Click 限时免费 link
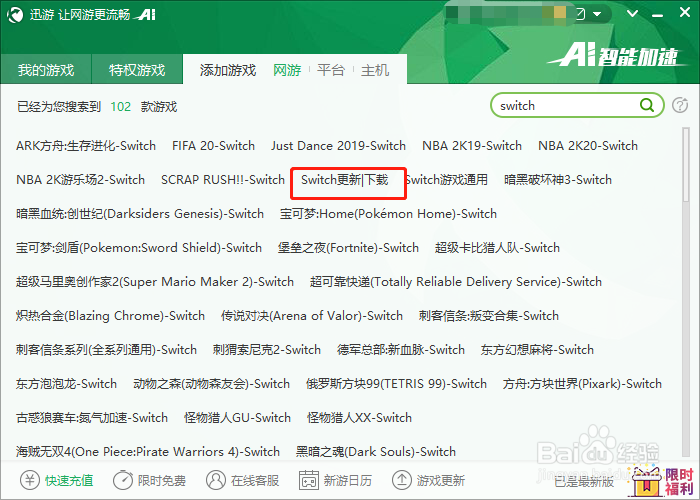700x500 pixels. tap(162, 480)
